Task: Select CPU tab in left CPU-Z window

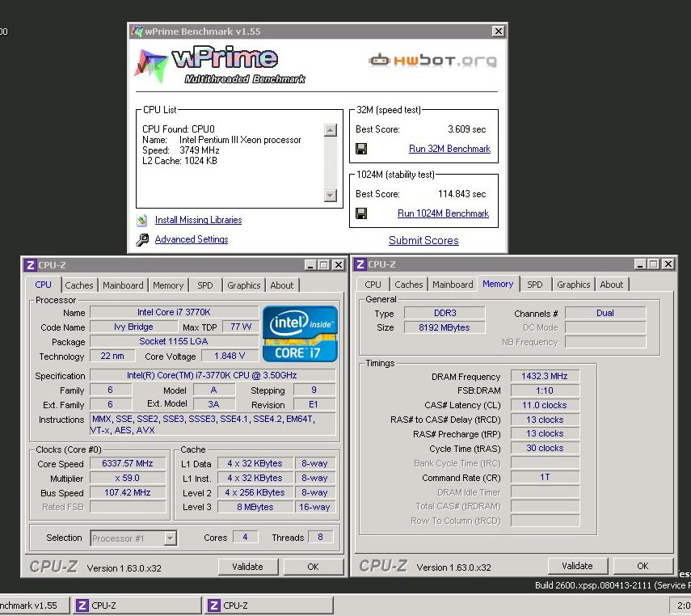Action: point(43,285)
